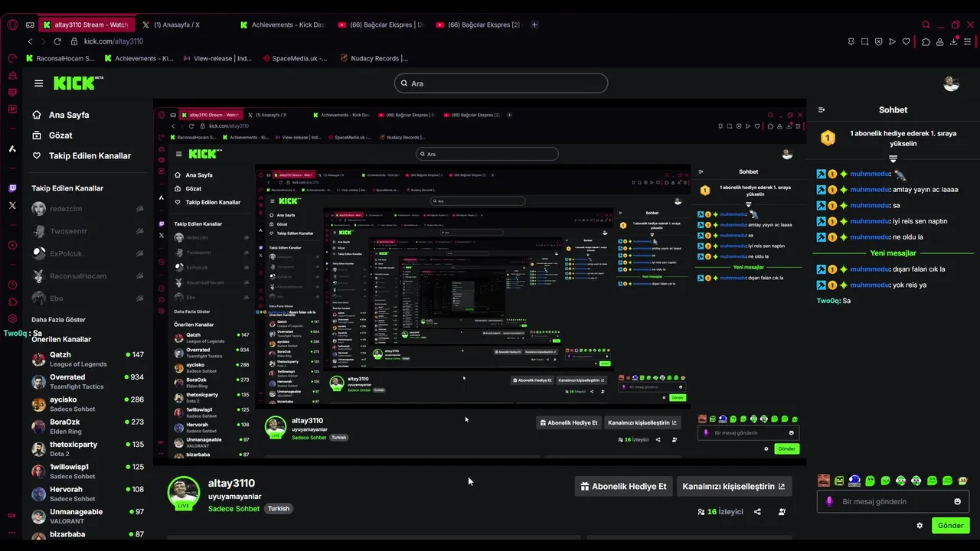This screenshot has width=980, height=551.
Task: Open the Gözat browse page
Action: point(52,135)
